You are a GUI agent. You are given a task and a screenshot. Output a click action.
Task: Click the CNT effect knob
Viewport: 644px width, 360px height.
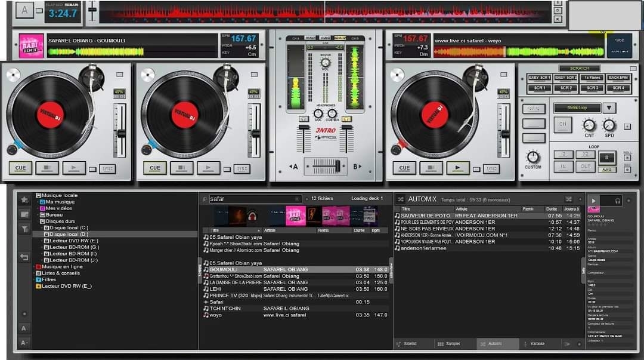(x=589, y=125)
